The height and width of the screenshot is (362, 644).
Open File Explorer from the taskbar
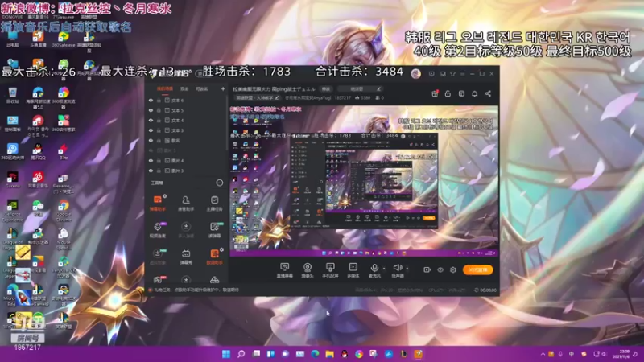tap(329, 354)
